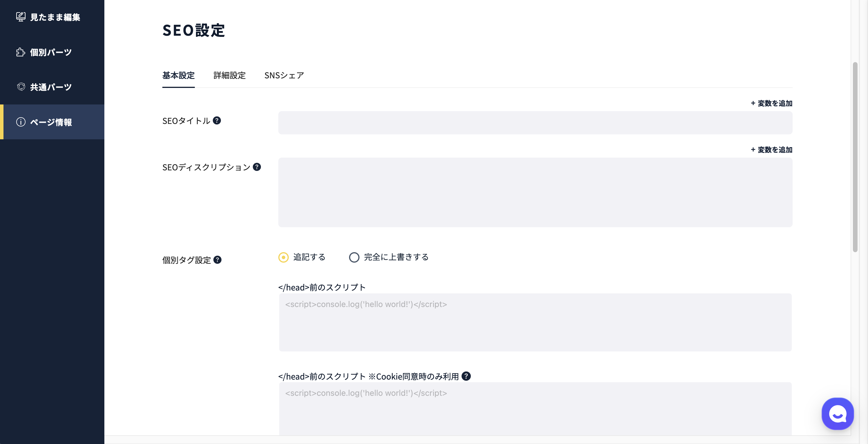This screenshot has width=868, height=444.
Task: Click the 共通パーツ circular icon
Action: tap(21, 87)
